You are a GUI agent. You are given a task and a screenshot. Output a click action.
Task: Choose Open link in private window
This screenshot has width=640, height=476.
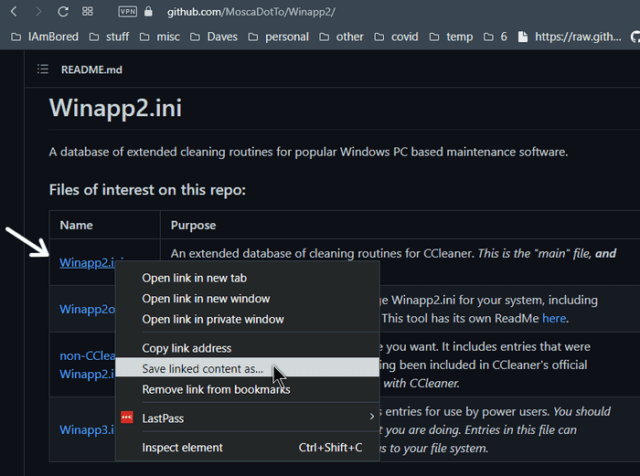click(x=247, y=319)
